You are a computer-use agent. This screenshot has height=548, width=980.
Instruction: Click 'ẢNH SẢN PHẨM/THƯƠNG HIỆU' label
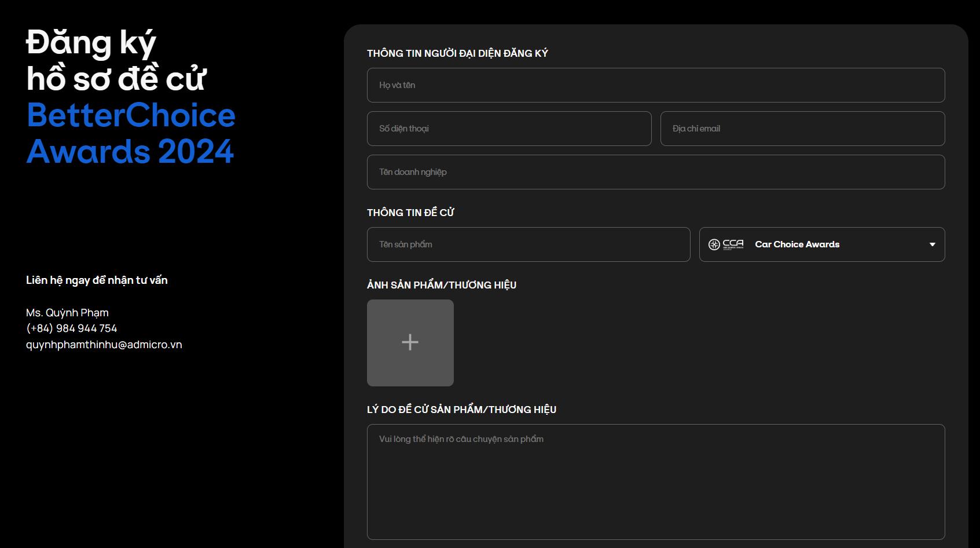click(442, 285)
